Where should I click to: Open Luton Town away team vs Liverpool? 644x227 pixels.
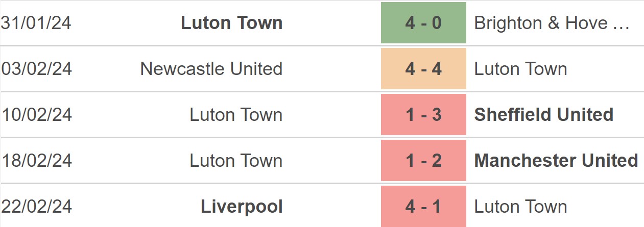[520, 207]
